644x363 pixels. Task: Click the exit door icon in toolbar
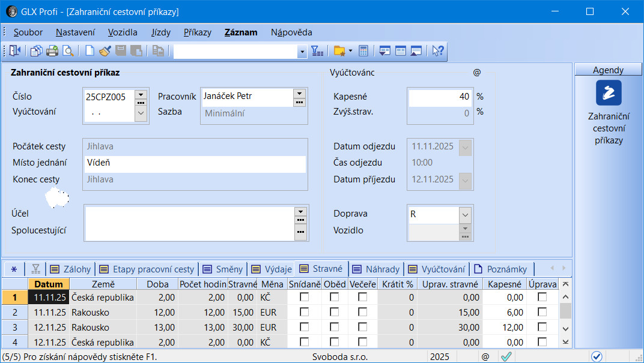[x=14, y=52]
